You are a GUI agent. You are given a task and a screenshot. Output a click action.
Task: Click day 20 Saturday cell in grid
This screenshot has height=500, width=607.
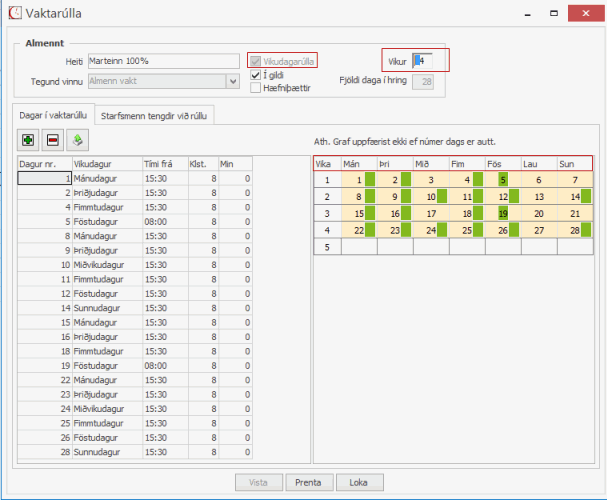coord(539,214)
